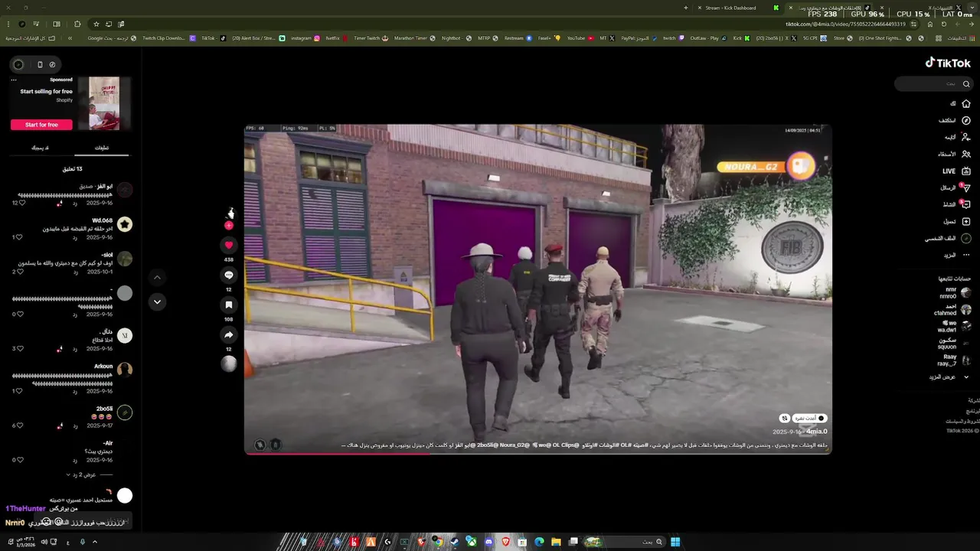The width and height of the screenshot is (980, 551).
Task: Open the Activity notifications icon
Action: point(966,204)
